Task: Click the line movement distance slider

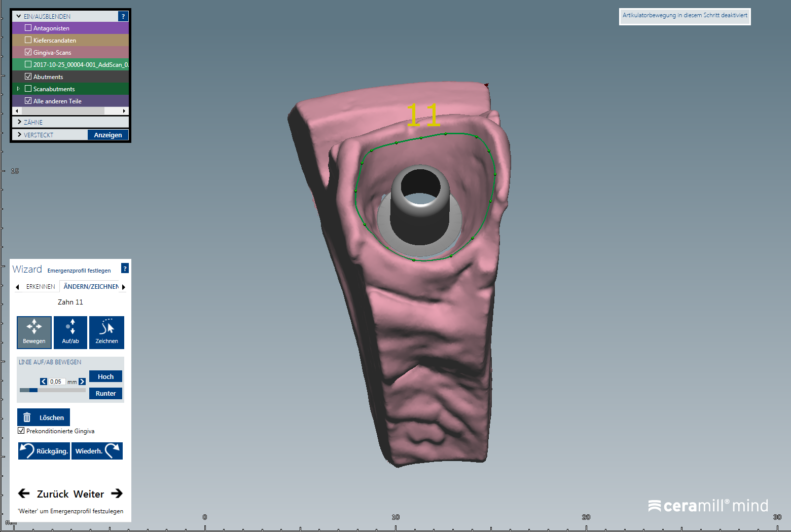Action: [x=52, y=390]
